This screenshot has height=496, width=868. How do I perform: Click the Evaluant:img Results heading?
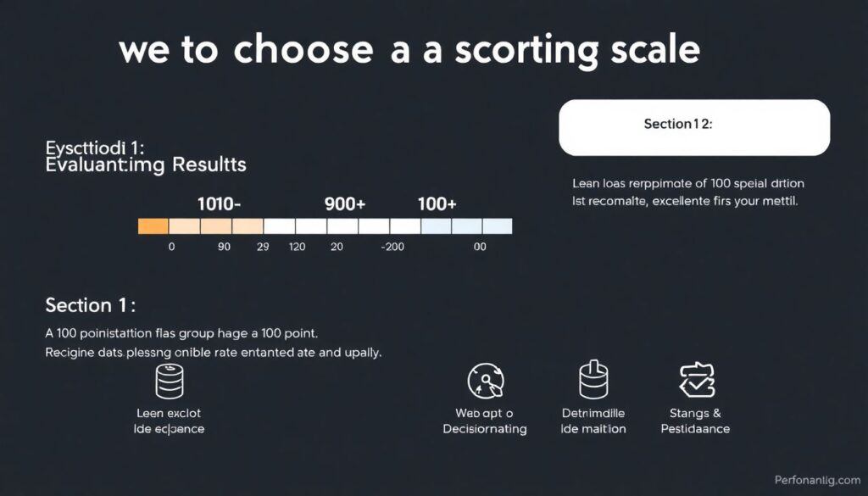pos(145,164)
